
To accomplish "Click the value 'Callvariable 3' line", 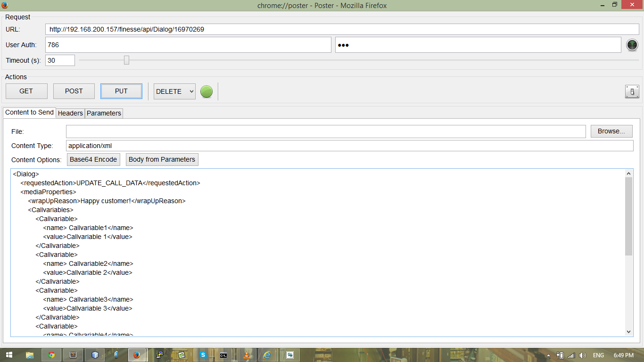I will click(88, 308).
